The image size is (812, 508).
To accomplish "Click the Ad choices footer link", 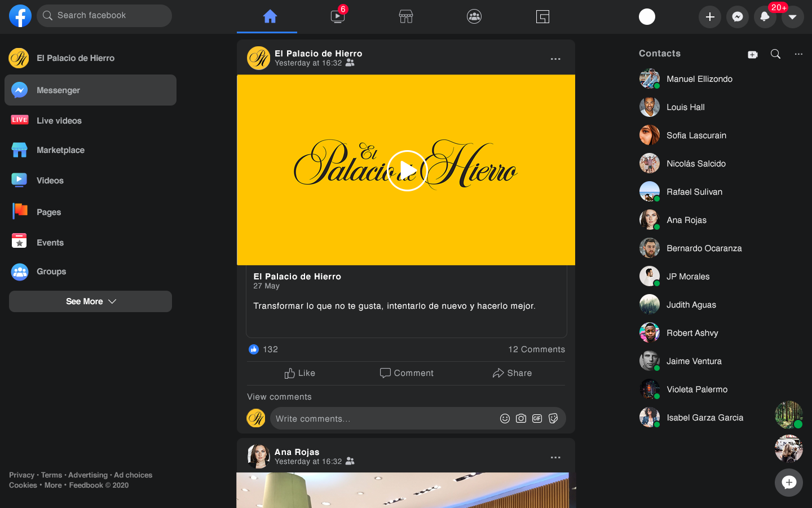I will coord(133,475).
